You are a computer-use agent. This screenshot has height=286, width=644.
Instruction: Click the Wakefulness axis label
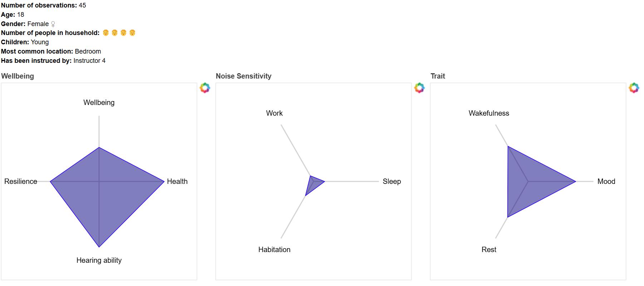[489, 113]
